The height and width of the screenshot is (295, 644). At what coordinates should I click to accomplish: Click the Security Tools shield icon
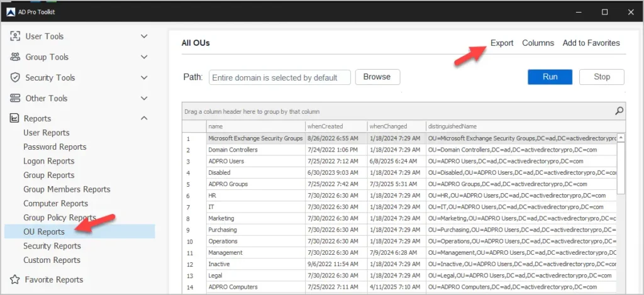(x=15, y=77)
